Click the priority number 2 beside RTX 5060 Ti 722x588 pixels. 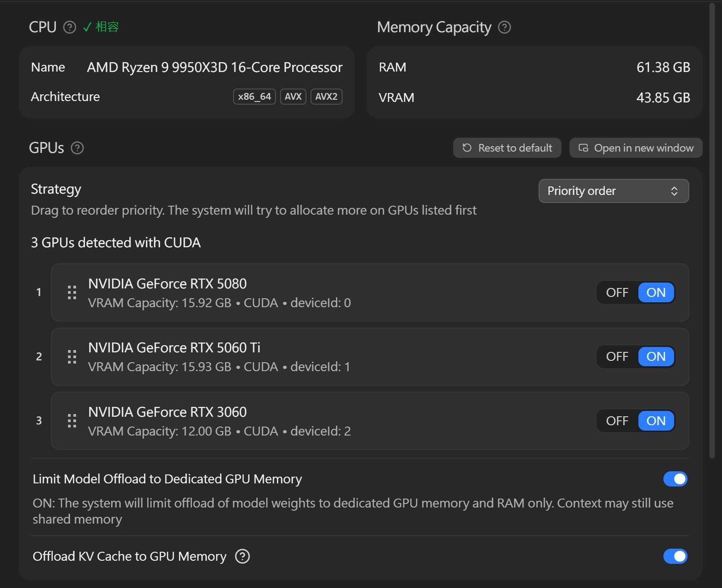[39, 357]
